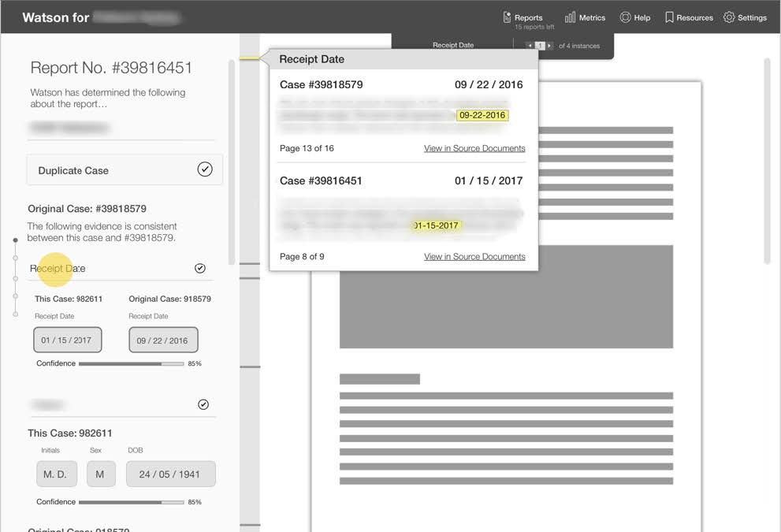View Case #39816451 in Source Documents
Screen dimensions: 781x532
click(x=474, y=256)
